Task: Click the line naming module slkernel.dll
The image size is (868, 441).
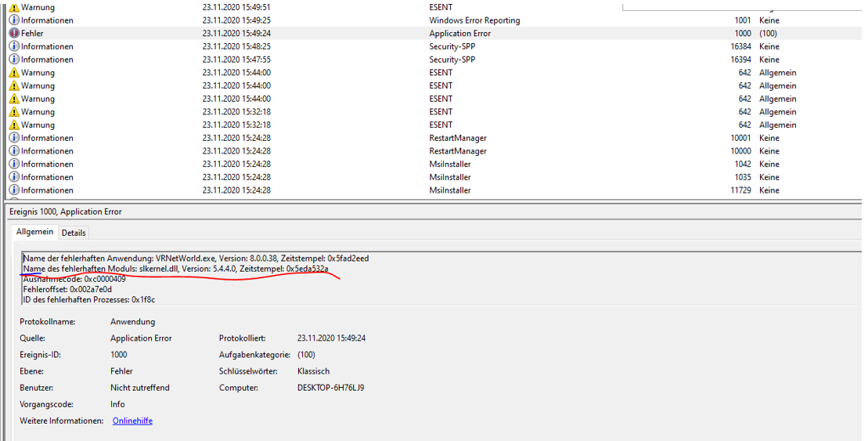Action: click(175, 269)
